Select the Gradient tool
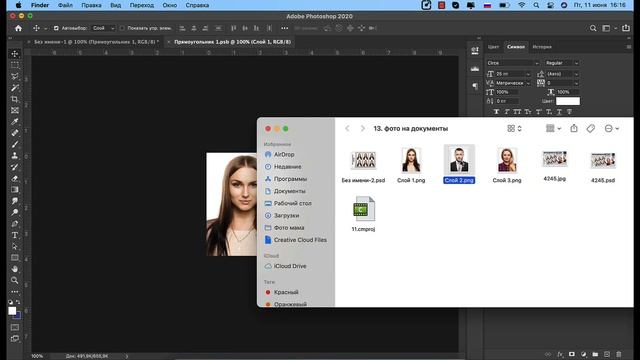The image size is (640, 360). [15, 190]
